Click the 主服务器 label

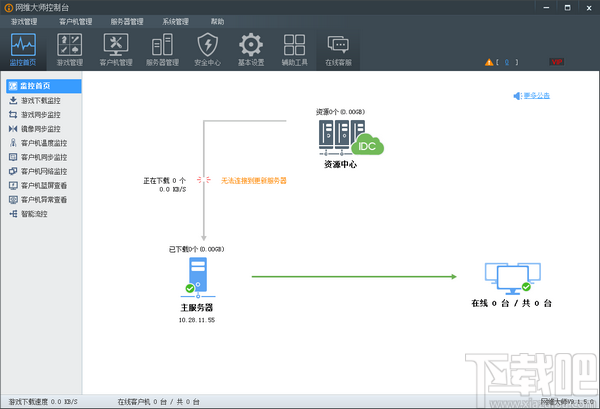coord(197,308)
